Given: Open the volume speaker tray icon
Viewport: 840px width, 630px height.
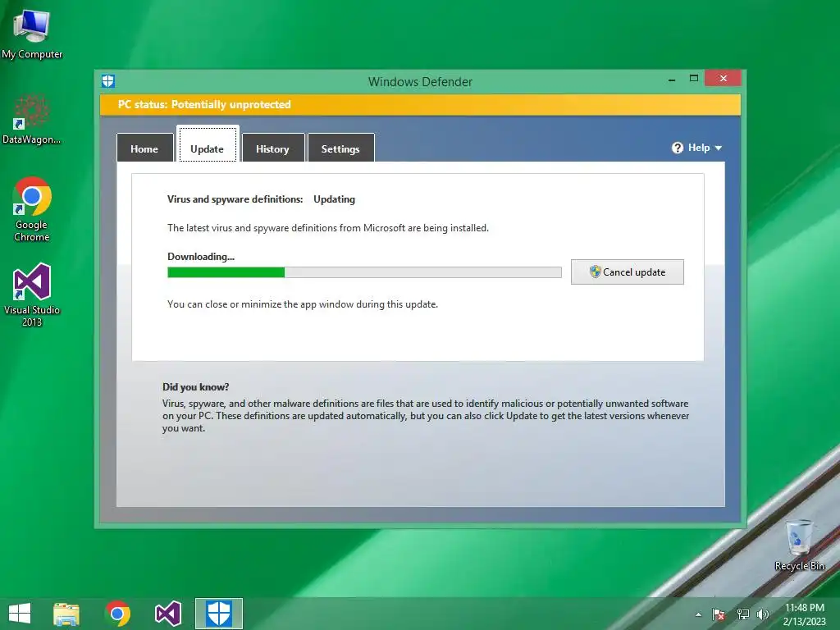Looking at the screenshot, I should (x=762, y=614).
